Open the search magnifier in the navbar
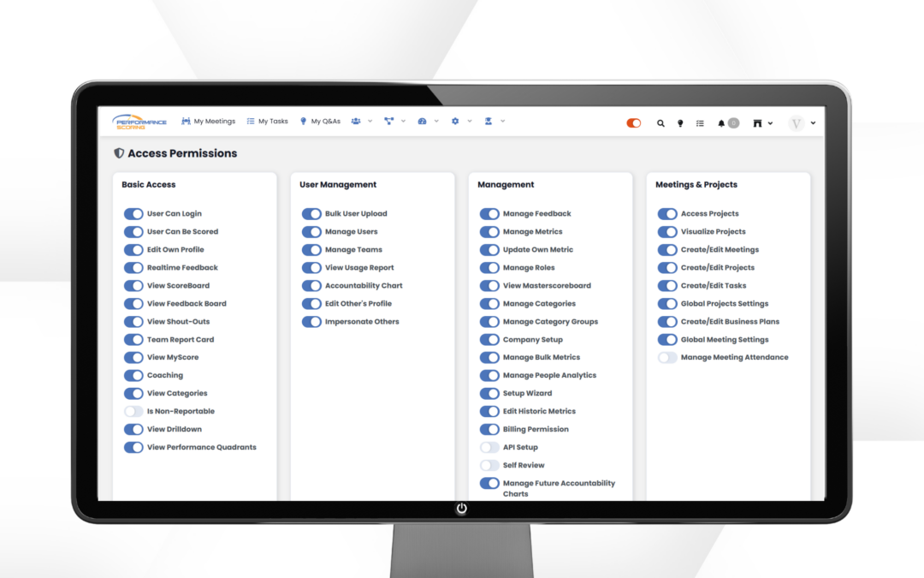 click(x=660, y=122)
